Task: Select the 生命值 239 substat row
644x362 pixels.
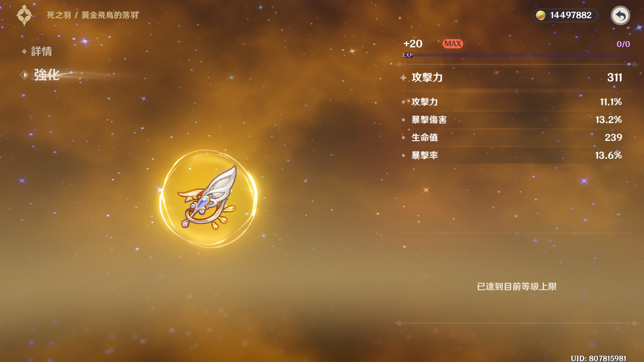Action: (x=512, y=138)
